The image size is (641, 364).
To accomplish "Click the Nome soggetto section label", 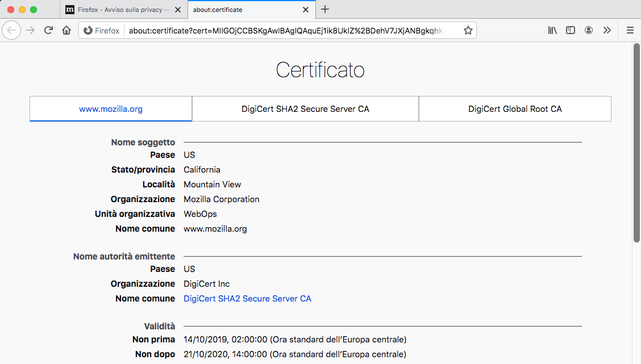I will coord(143,142).
